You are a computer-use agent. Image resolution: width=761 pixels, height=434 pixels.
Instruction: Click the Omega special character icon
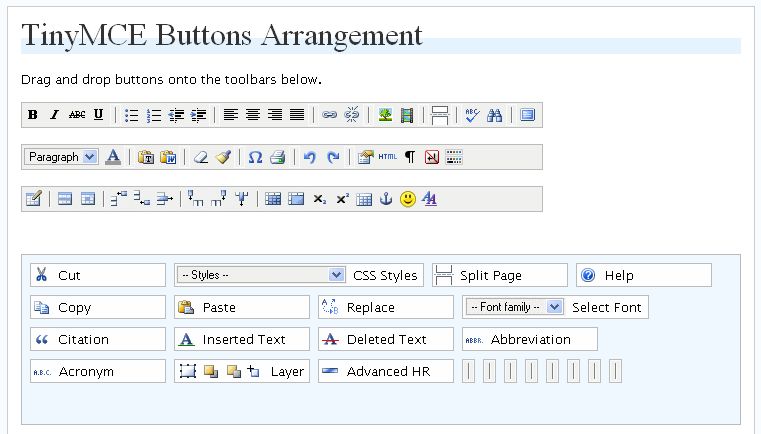[255, 157]
